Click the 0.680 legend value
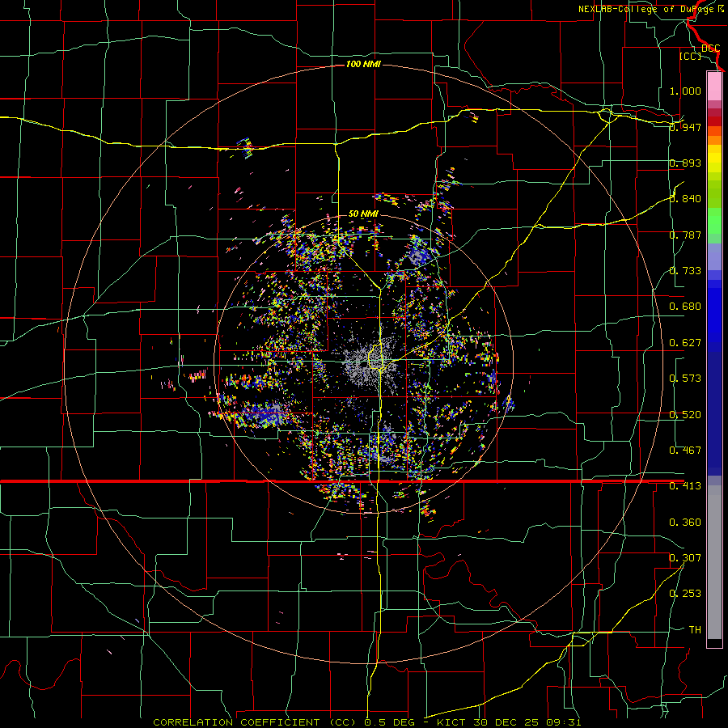728x728 pixels. 685,307
